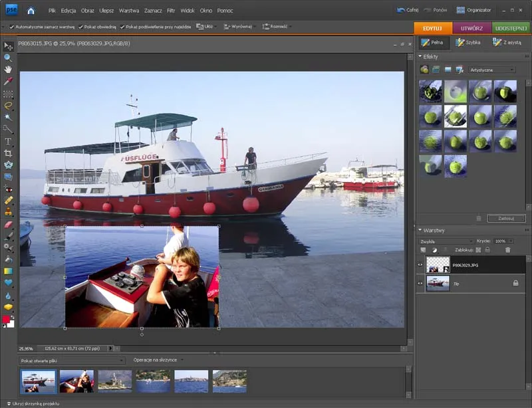This screenshot has height=408, width=532.
Task: Switch to 'Z asystą' guided mode tab
Action: point(507,43)
